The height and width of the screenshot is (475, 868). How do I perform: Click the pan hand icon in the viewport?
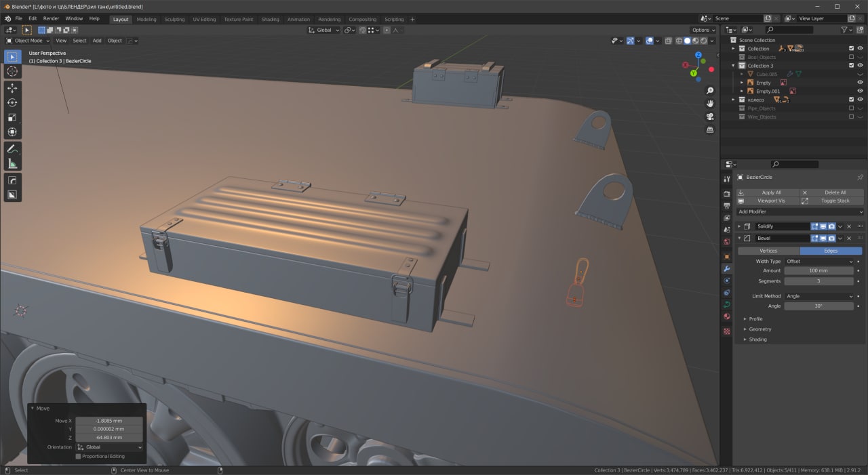point(710,104)
